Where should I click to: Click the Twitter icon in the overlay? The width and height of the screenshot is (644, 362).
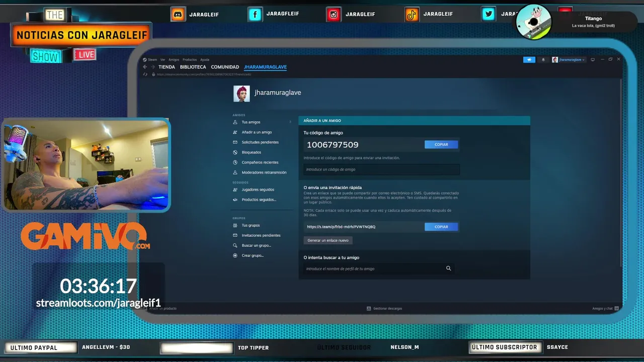click(x=489, y=15)
